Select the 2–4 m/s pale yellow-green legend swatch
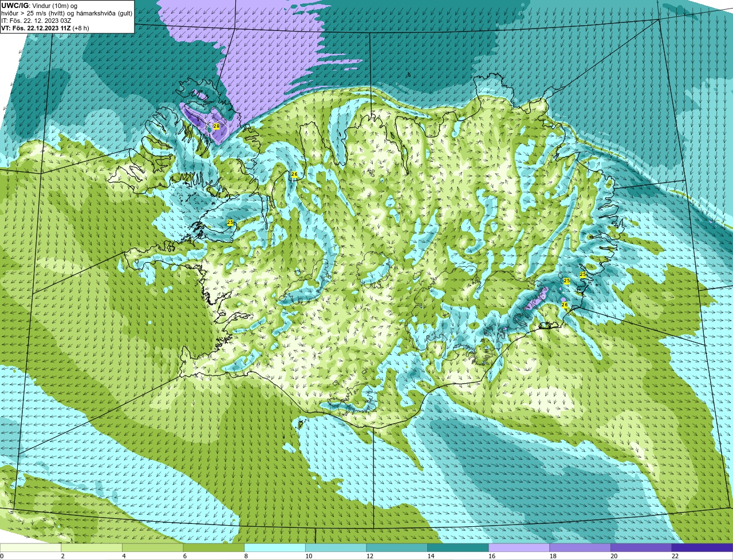 92,547
